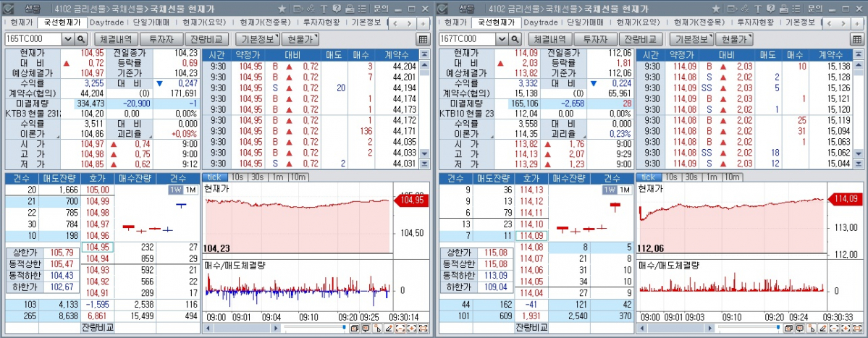Click the cursor pointer chart icon in left window
The width and height of the screenshot is (868, 338).
coord(378,329)
